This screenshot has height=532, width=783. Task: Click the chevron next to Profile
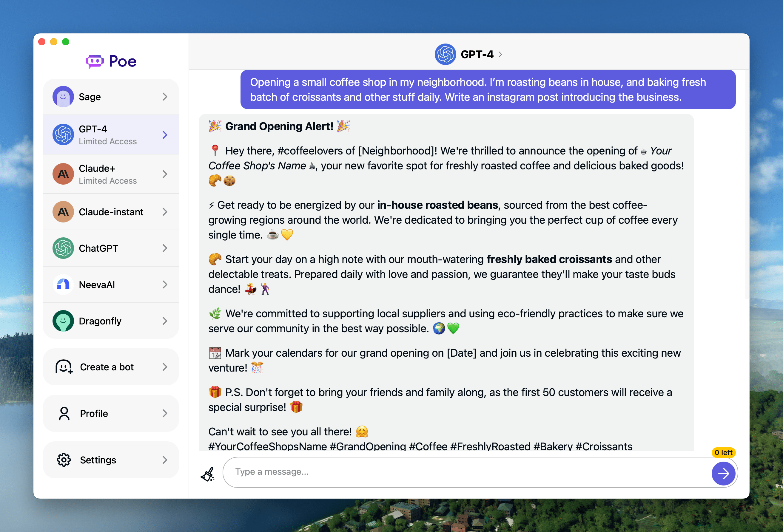(165, 413)
